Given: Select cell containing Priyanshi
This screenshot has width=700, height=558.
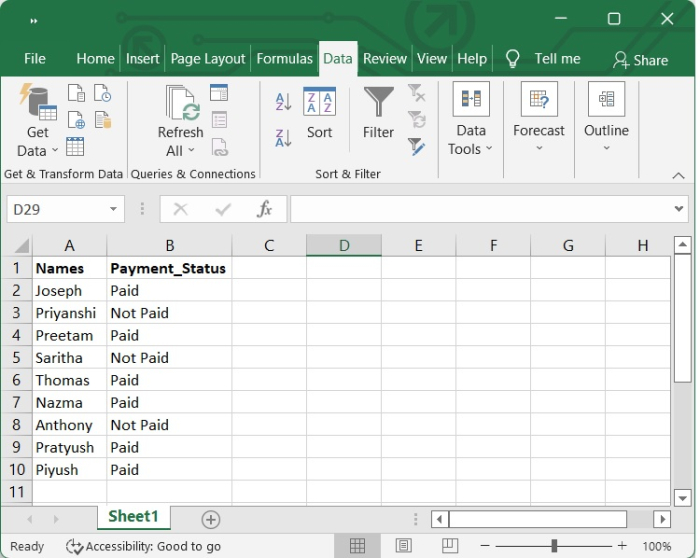Looking at the screenshot, I should pos(70,312).
